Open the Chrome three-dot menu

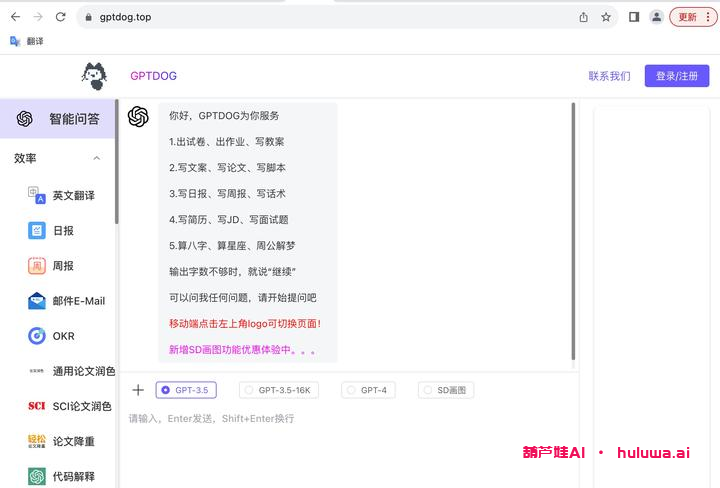pyautogui.click(x=708, y=17)
